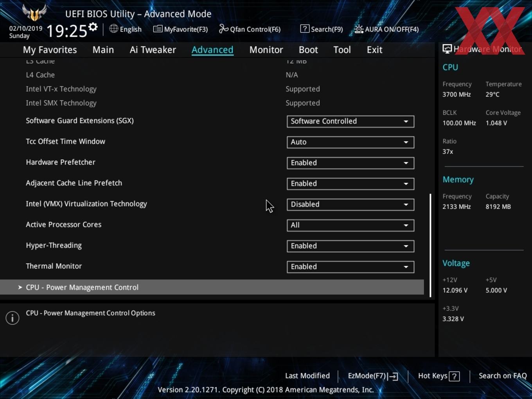
Task: Click the 3.328 V reading
Action: pyautogui.click(x=453, y=319)
